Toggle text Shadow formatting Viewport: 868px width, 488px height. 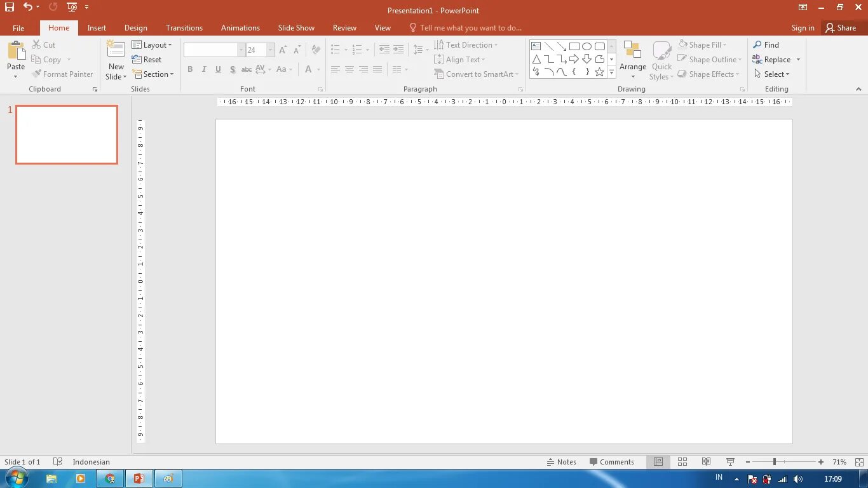coord(233,69)
